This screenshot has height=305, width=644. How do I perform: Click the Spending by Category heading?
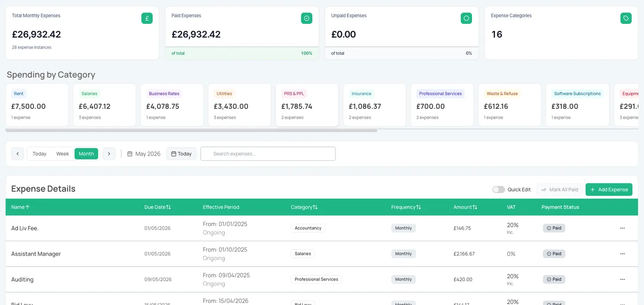(51, 75)
